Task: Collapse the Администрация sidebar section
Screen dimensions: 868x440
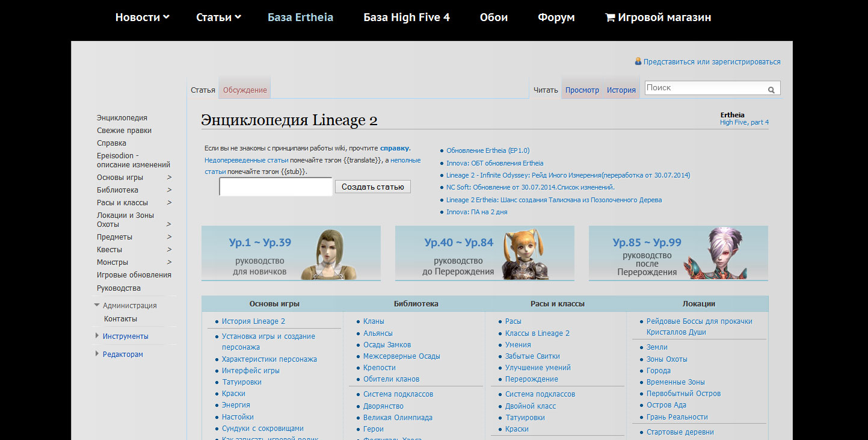Action: tap(97, 305)
